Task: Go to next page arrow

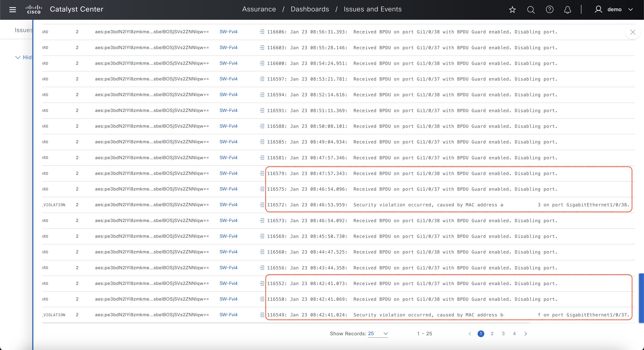Action: [x=525, y=334]
